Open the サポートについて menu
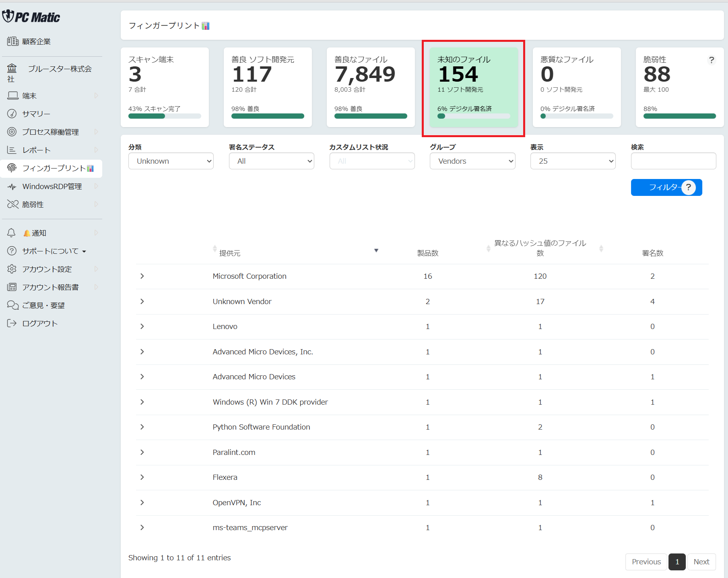The image size is (728, 578). (52, 251)
